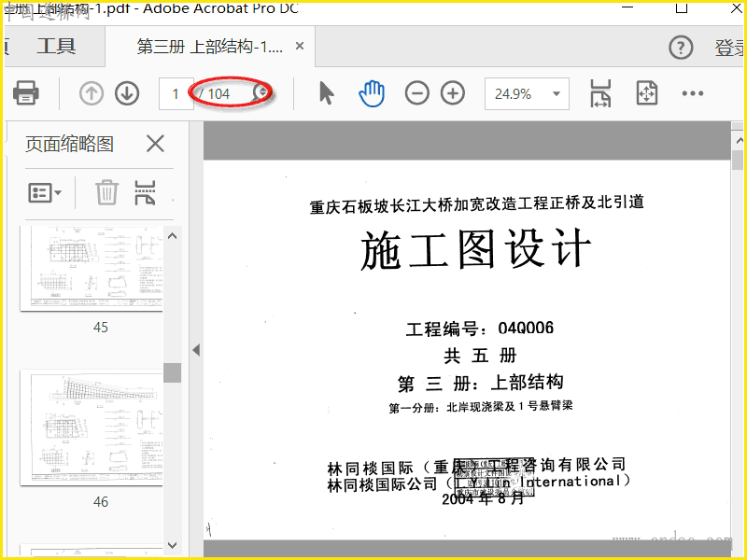Print the document with the printer icon
747x560 pixels.
(26, 92)
